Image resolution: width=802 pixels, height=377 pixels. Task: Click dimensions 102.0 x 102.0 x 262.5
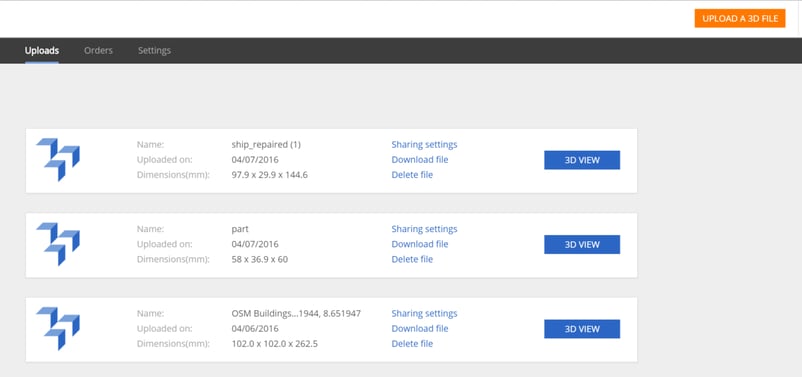[x=275, y=344]
